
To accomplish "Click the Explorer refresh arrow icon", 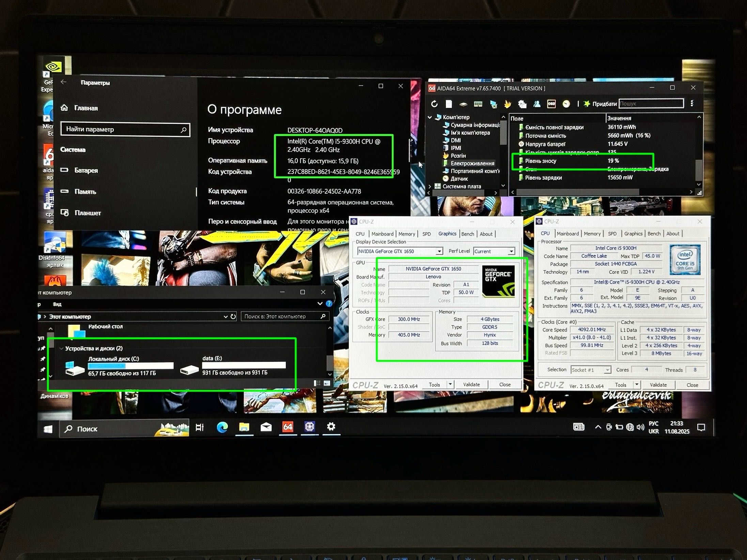I will (x=233, y=316).
